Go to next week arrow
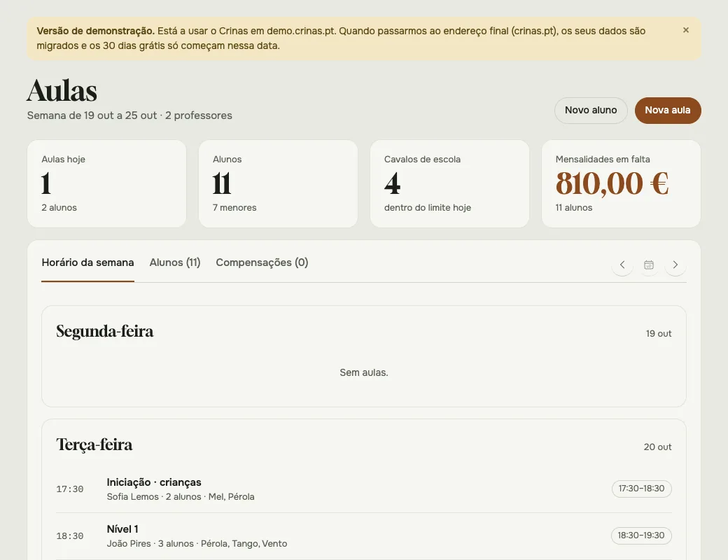This screenshot has width=728, height=560. click(x=675, y=265)
